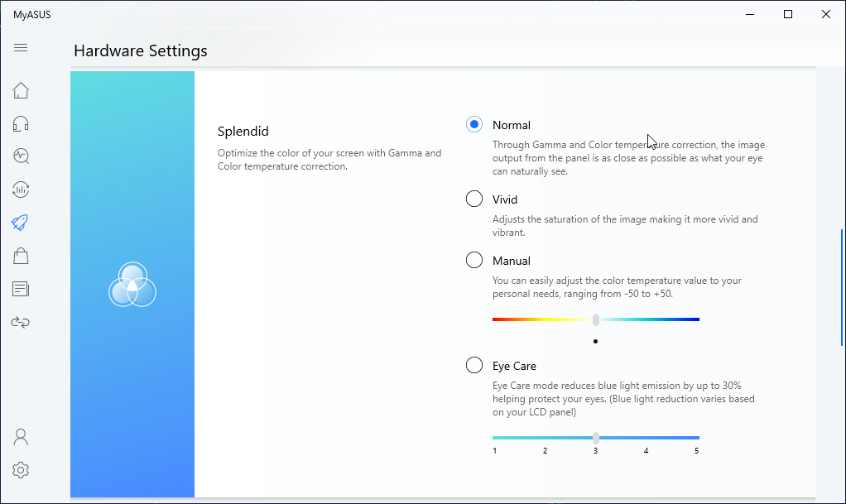Open System Diagnosis icon in sidebar
Viewport: 846px width, 504px height.
(x=21, y=156)
